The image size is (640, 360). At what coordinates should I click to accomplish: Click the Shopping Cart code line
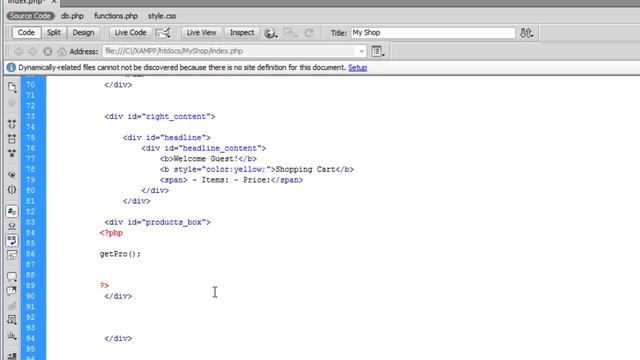click(257, 169)
